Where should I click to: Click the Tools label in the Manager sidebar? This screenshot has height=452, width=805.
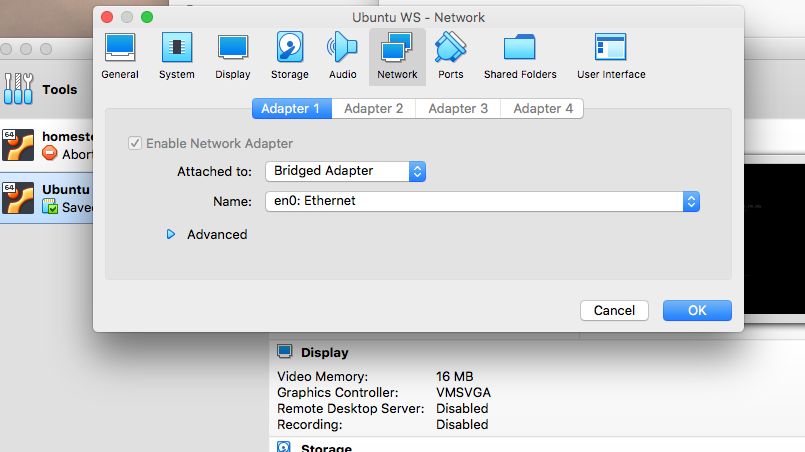[60, 89]
